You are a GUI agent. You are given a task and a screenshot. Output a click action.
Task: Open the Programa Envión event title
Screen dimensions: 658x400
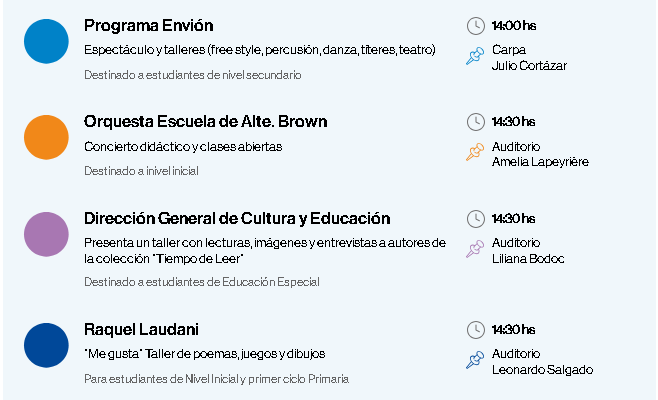[x=149, y=26]
